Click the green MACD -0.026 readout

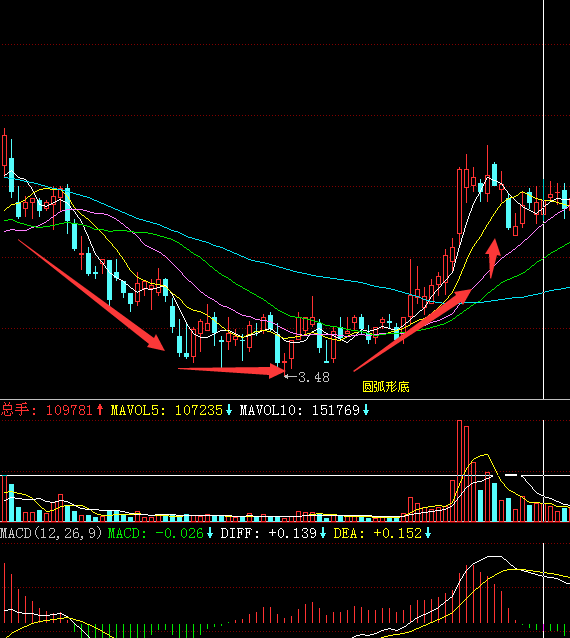pos(155,533)
